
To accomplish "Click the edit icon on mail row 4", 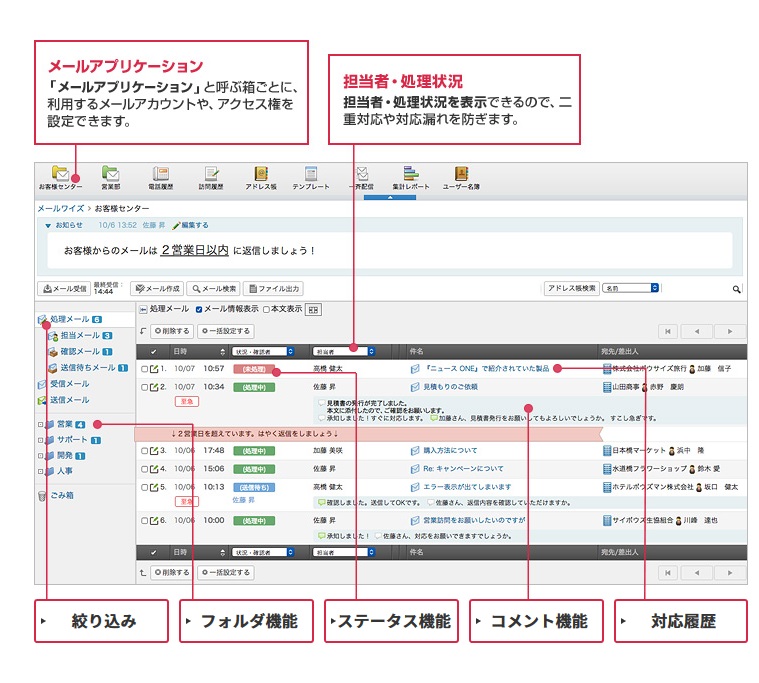I will coord(154,469).
